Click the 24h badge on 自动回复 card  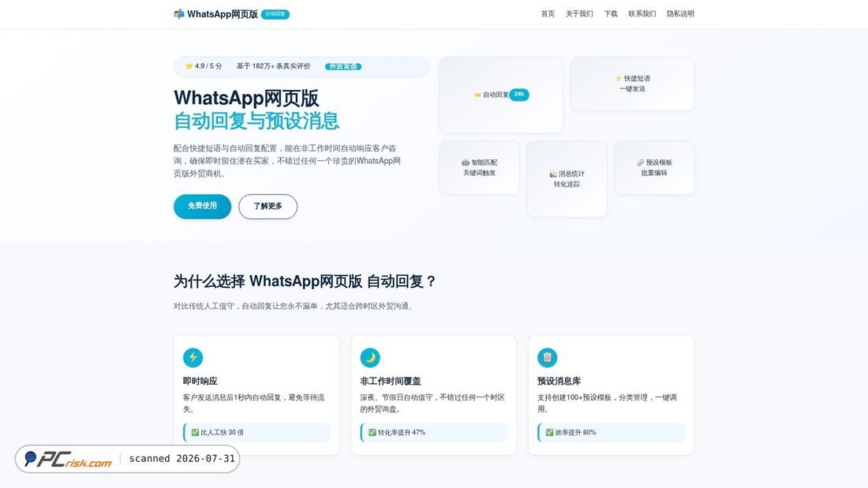coord(518,94)
